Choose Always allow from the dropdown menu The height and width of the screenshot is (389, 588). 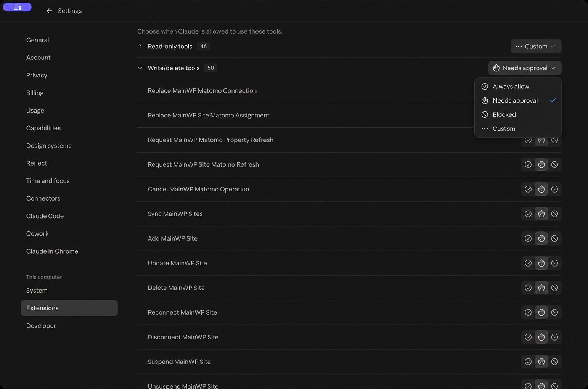[518, 87]
